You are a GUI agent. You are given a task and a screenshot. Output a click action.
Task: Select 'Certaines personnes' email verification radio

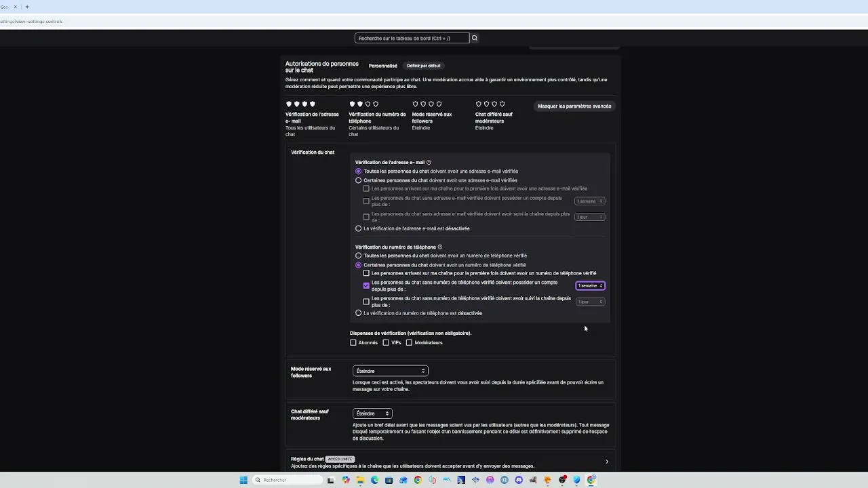point(359,180)
